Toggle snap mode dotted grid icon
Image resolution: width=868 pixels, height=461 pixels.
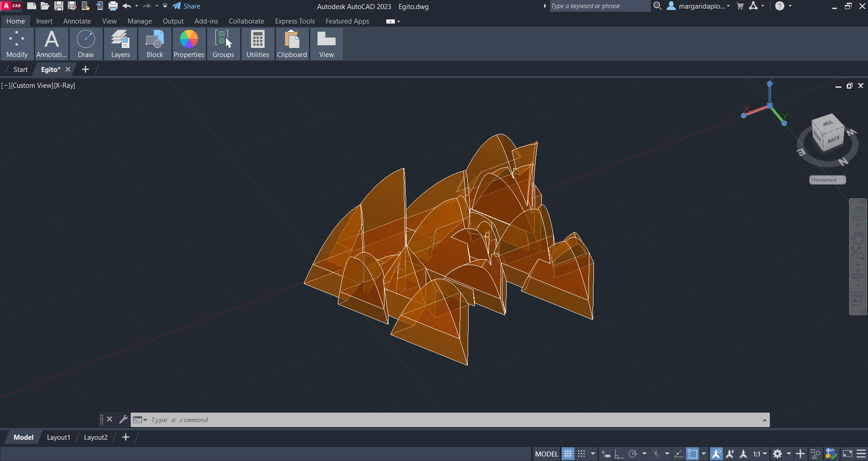pyautogui.click(x=582, y=454)
